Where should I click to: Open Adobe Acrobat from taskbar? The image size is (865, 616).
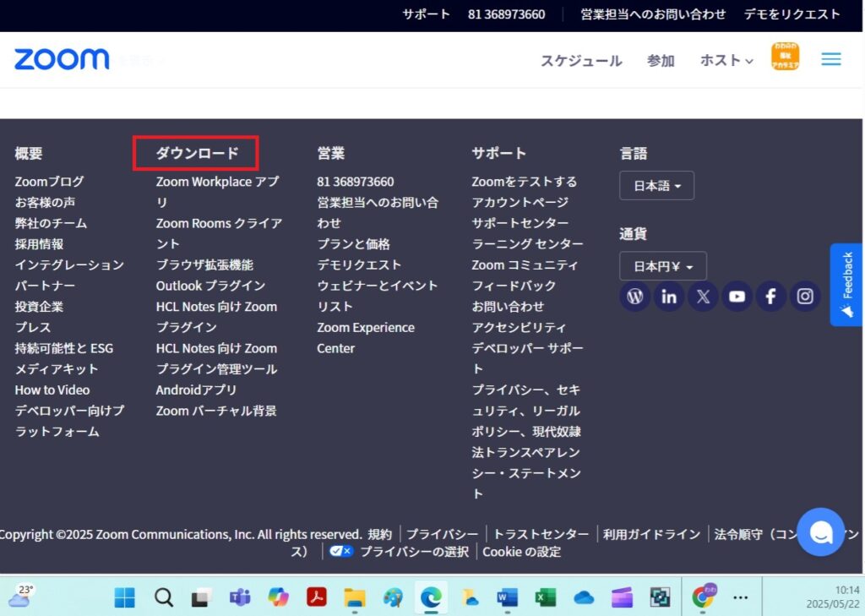tap(317, 597)
